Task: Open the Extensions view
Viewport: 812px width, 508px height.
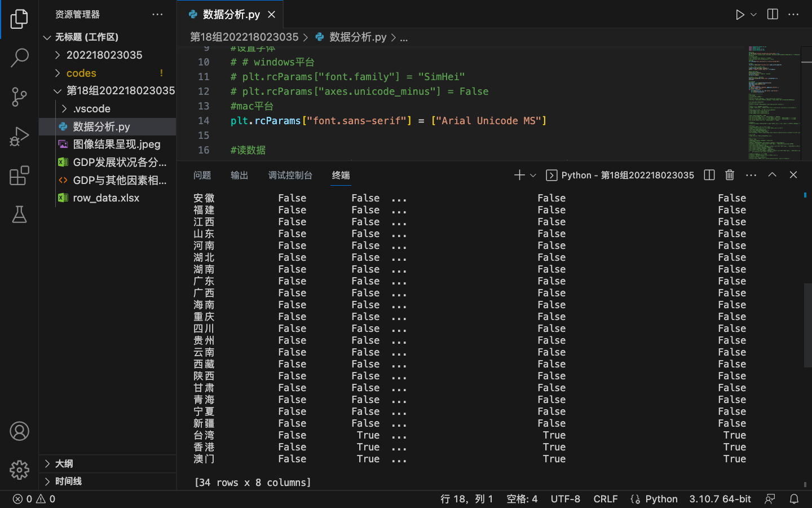Action: 19,176
